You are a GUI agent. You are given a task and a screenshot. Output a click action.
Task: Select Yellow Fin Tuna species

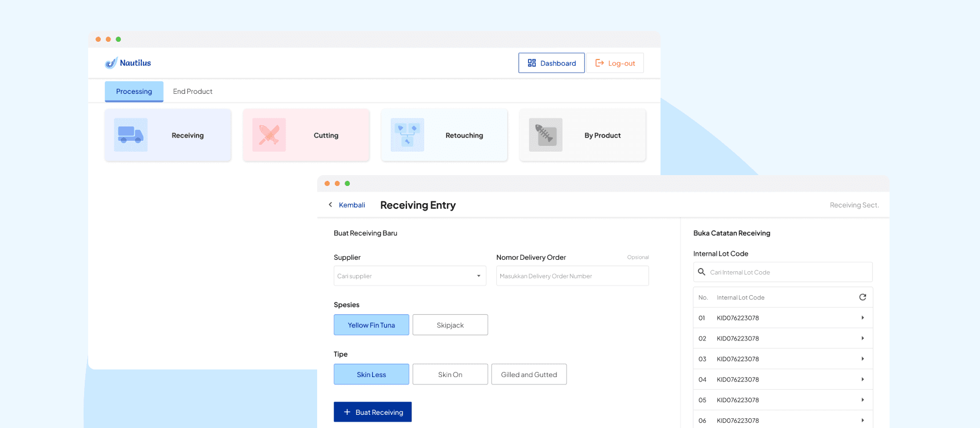coord(372,325)
